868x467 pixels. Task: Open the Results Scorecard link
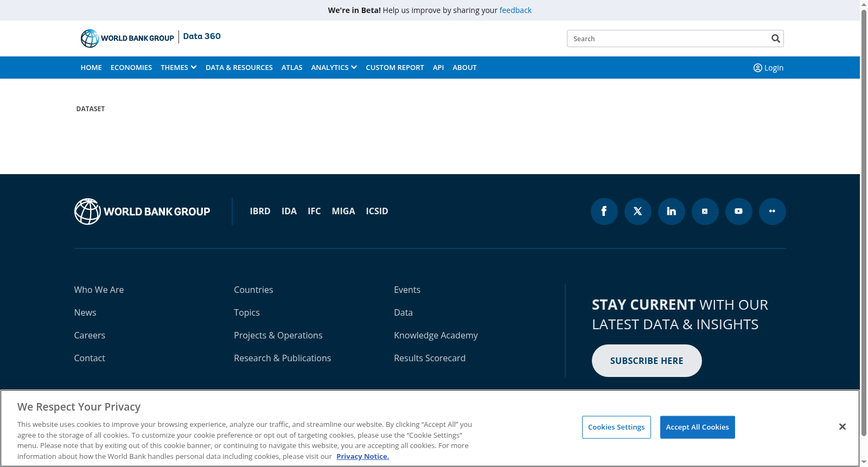point(430,359)
